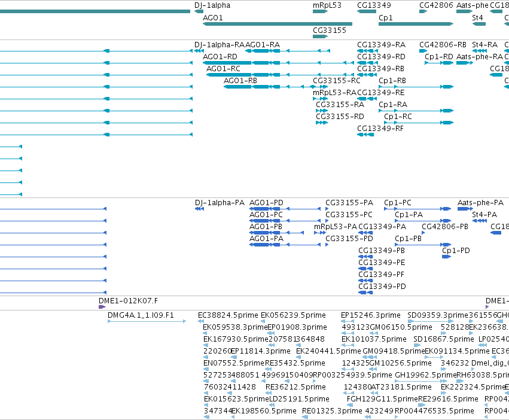Image resolution: width=509 pixels, height=420 pixels.
Task: Select the Cp1-RC transcript label
Action: tap(398, 116)
